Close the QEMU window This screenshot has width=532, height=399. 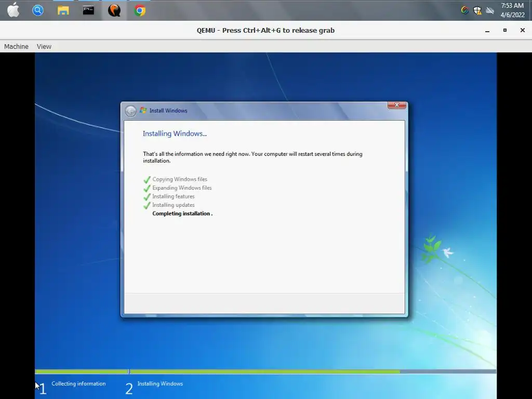coord(523,30)
